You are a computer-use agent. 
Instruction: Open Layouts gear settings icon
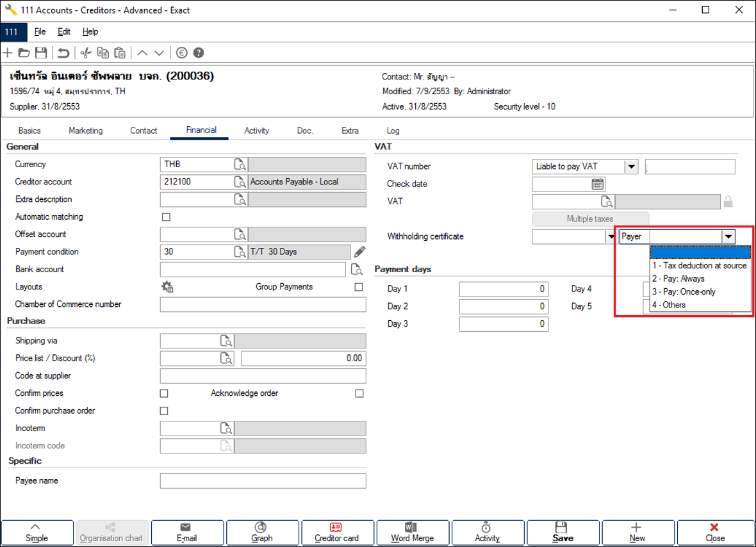pos(167,287)
